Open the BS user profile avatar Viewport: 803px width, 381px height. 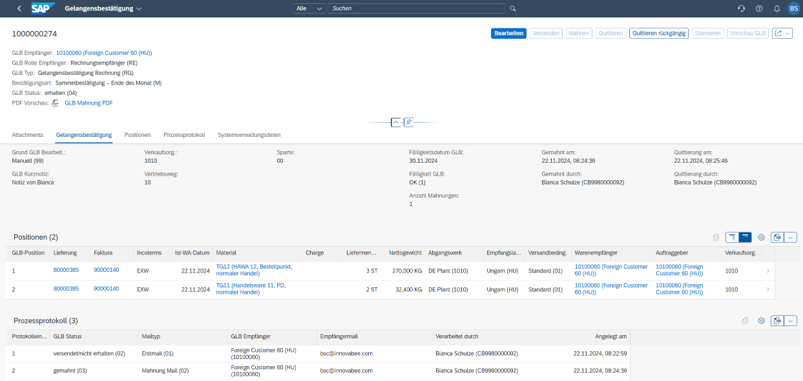coord(793,9)
